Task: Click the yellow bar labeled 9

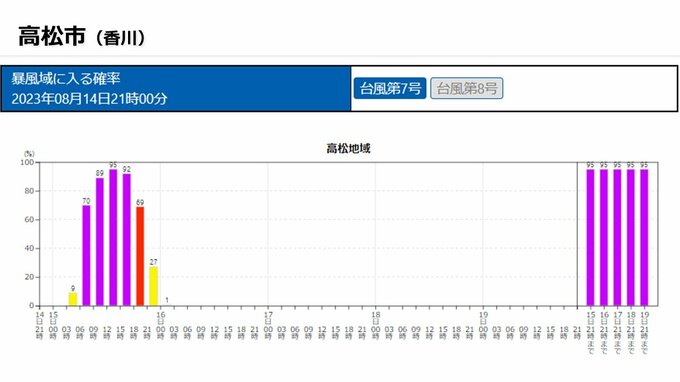Action: coord(73,299)
